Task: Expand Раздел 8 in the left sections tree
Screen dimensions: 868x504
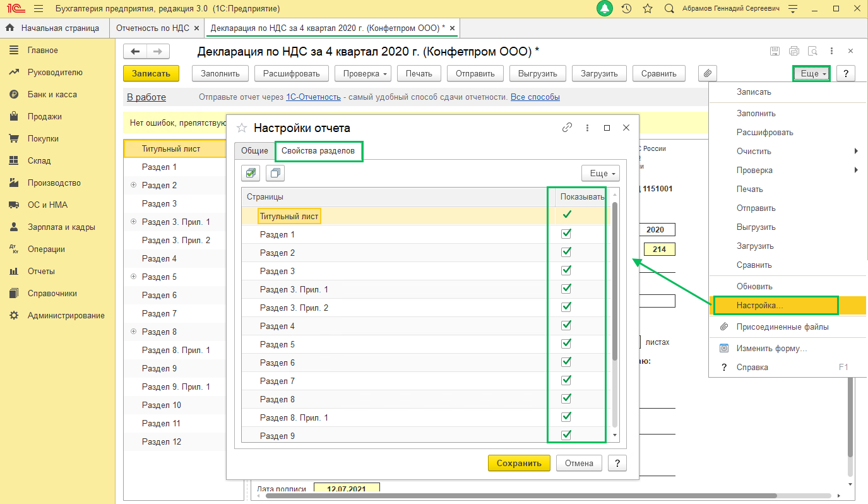Action: tap(133, 332)
